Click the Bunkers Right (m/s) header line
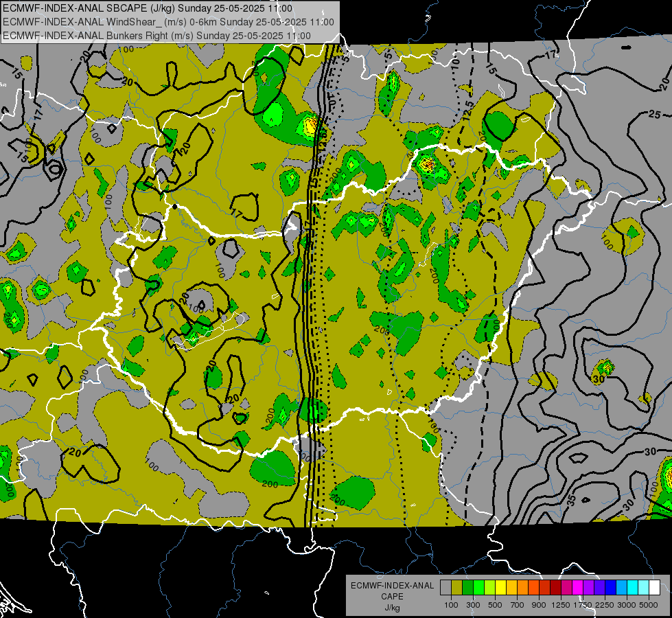This screenshot has width=672, height=618. 157,36
